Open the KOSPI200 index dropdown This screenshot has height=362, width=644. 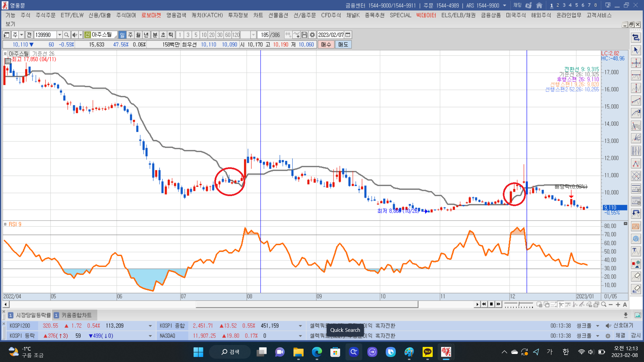pyautogui.click(x=150, y=326)
